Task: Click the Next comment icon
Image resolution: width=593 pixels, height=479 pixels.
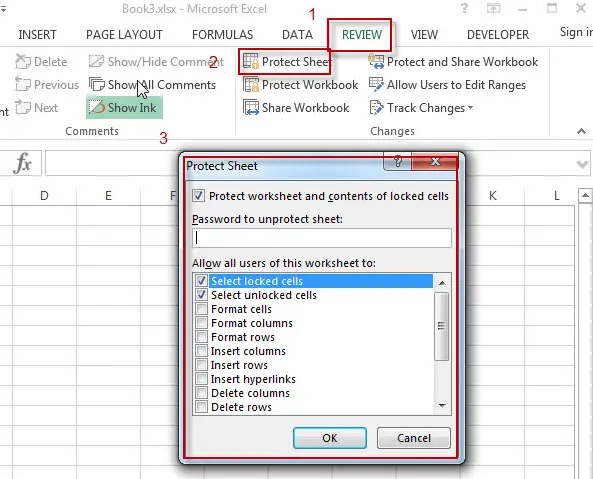Action: coord(23,108)
